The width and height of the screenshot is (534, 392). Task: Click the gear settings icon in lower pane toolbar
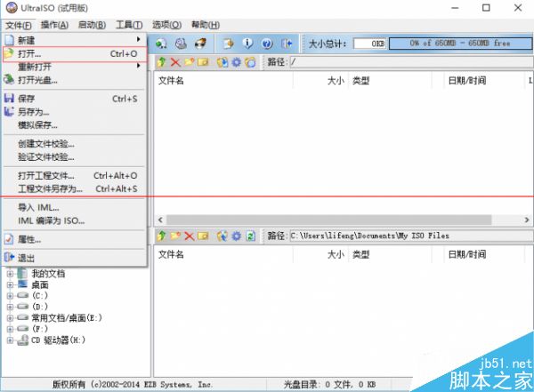(x=236, y=236)
